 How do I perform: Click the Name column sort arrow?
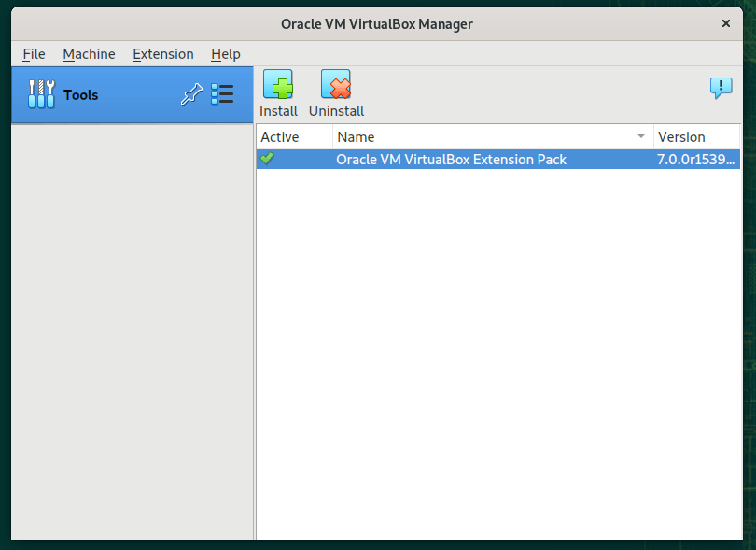click(641, 136)
